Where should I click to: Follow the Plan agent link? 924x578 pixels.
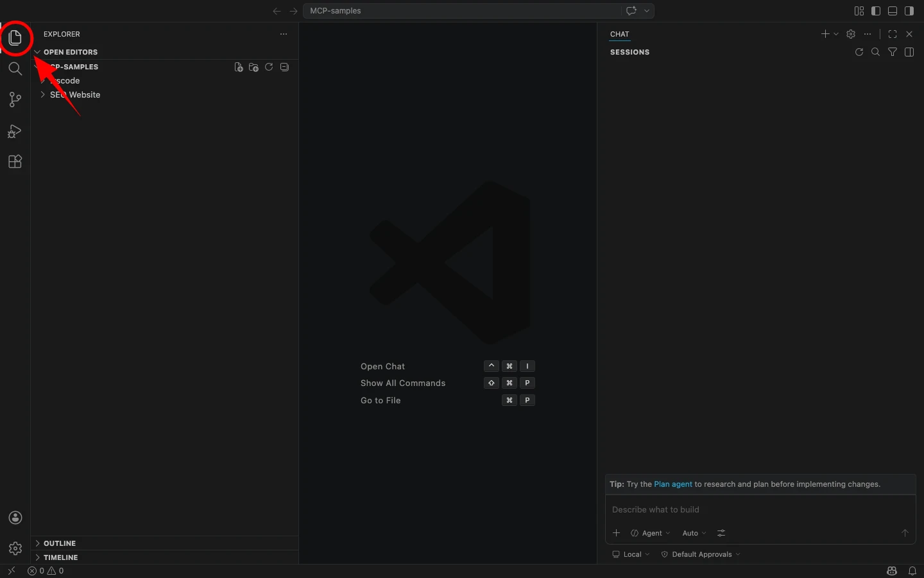pos(673,484)
